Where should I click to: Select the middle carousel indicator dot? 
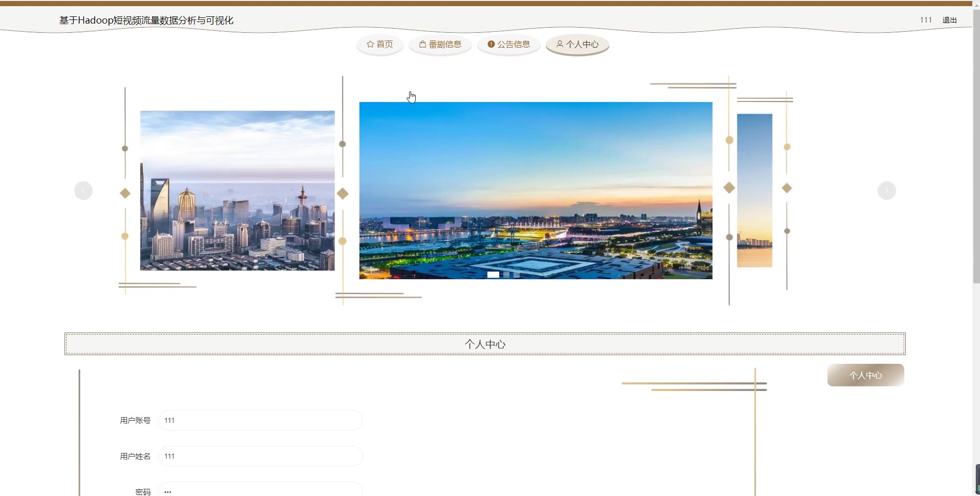[506, 275]
